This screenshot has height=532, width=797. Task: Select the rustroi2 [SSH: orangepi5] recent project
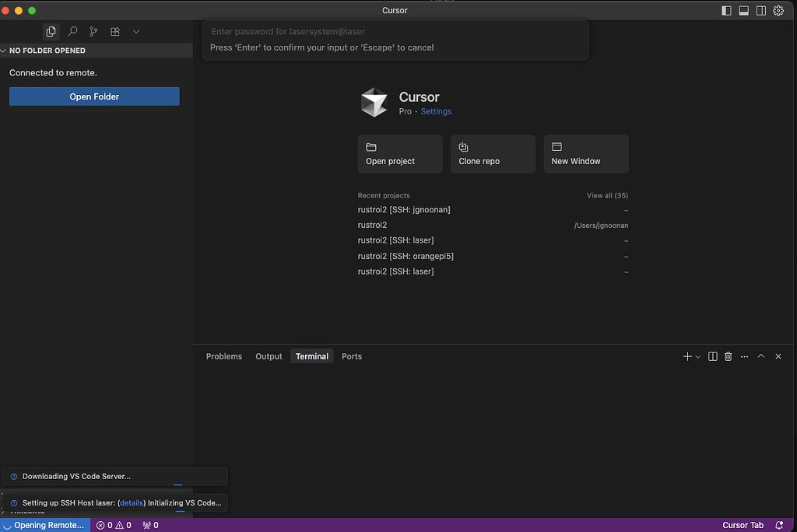tap(406, 256)
